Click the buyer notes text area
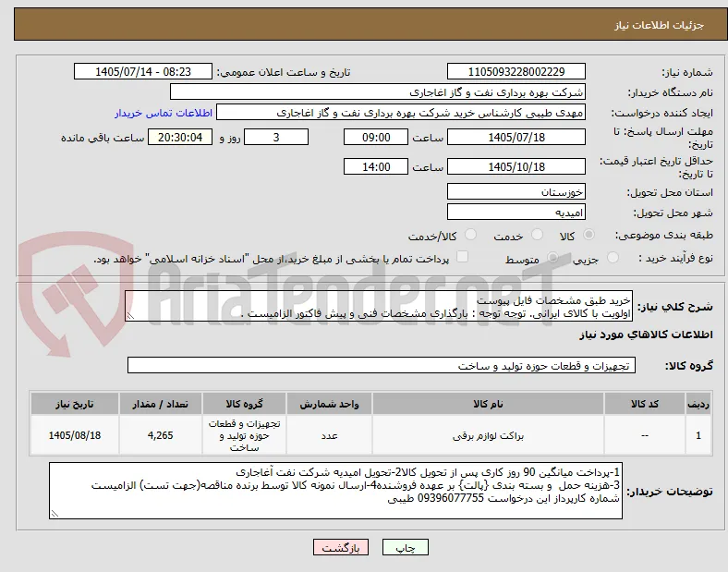Image resolution: width=728 pixels, height=572 pixels. (x=335, y=491)
